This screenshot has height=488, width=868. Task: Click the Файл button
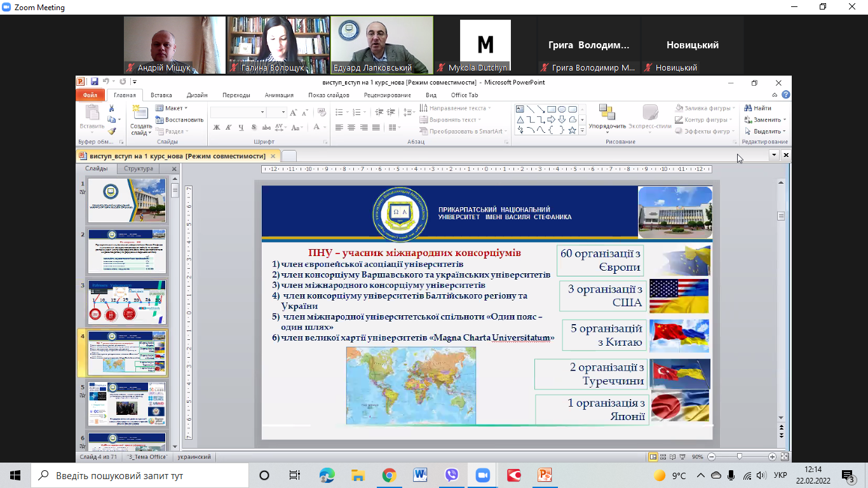point(90,95)
